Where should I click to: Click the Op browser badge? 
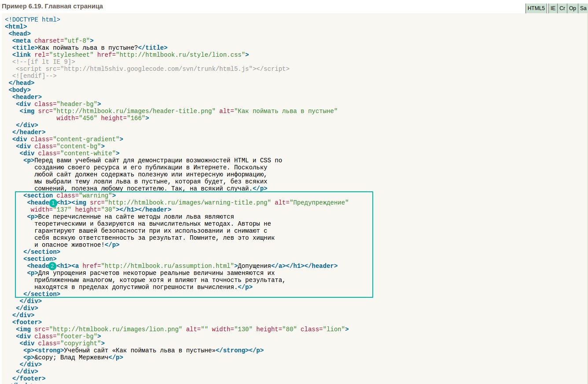click(573, 8)
